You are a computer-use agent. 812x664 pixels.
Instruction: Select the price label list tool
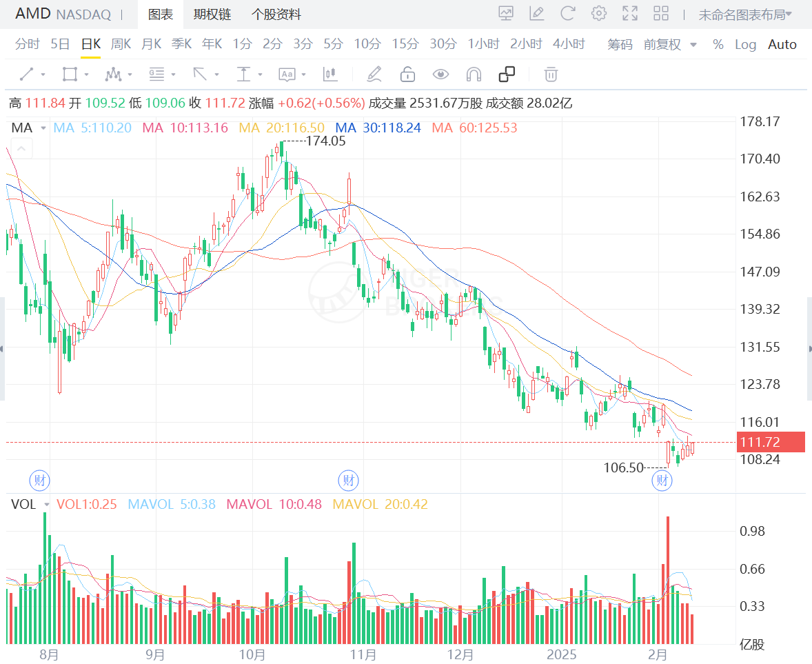(x=156, y=74)
